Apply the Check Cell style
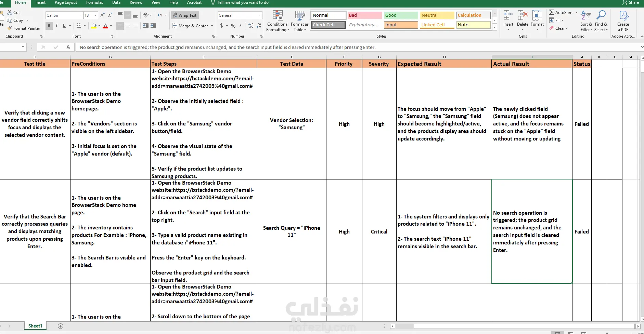The height and width of the screenshot is (334, 644). (x=329, y=25)
